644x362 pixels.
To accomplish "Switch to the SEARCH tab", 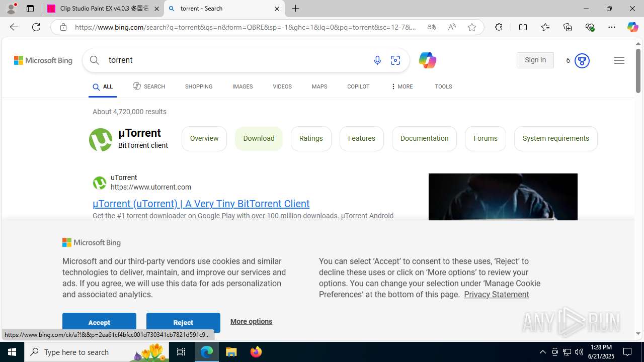I will pos(149,86).
